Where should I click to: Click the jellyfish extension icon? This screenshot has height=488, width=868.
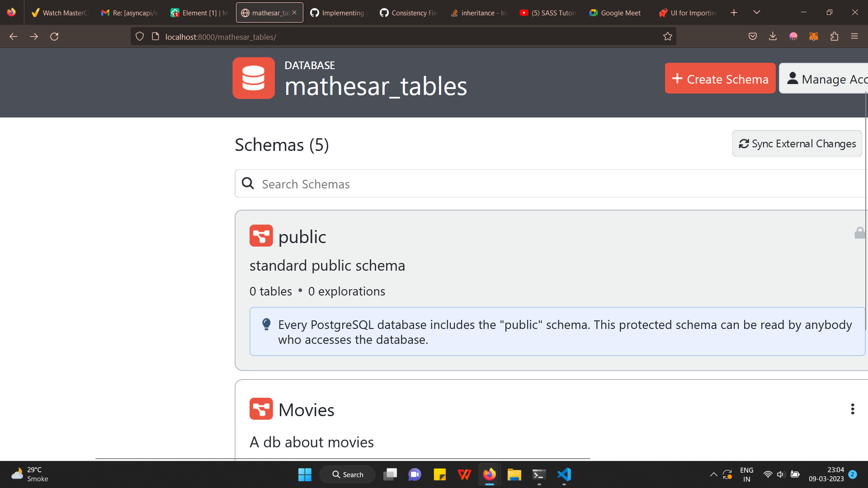[x=793, y=36]
